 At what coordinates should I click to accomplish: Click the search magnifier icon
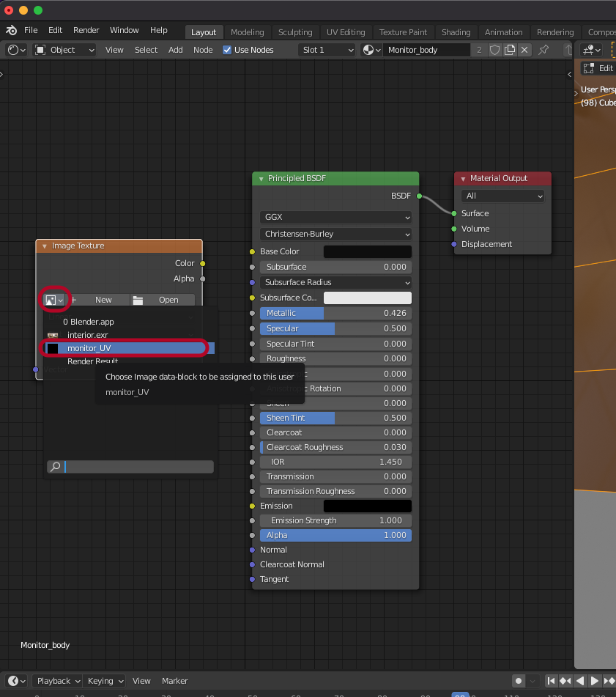pyautogui.click(x=56, y=467)
